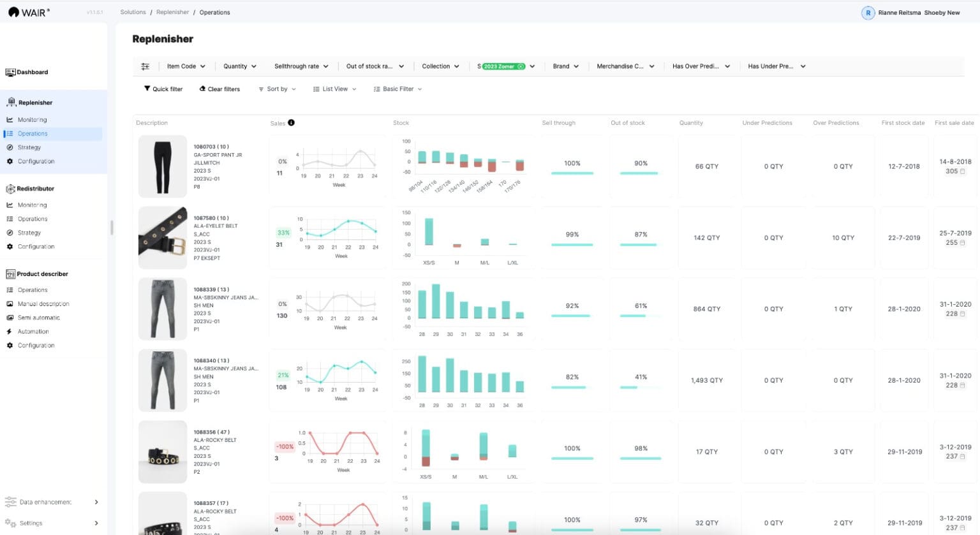Click the Sales info tooltip icon
The image size is (980, 535).
pyautogui.click(x=292, y=122)
